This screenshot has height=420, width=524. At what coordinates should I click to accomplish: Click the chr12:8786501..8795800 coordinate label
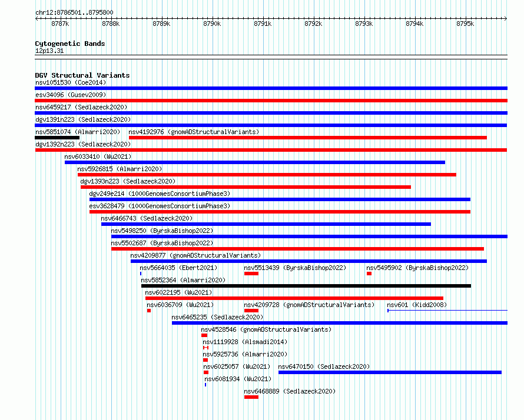(74, 12)
